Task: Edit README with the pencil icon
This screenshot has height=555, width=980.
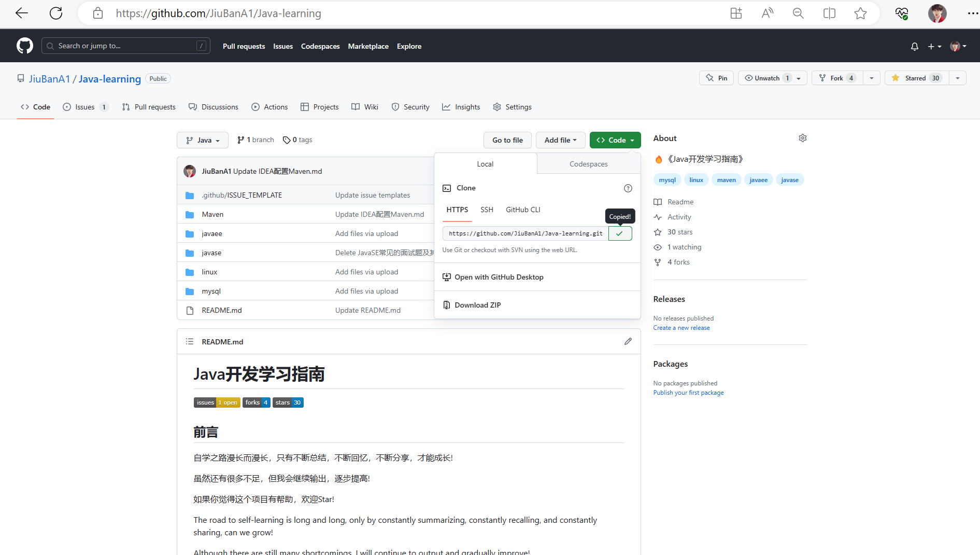Action: tap(628, 341)
